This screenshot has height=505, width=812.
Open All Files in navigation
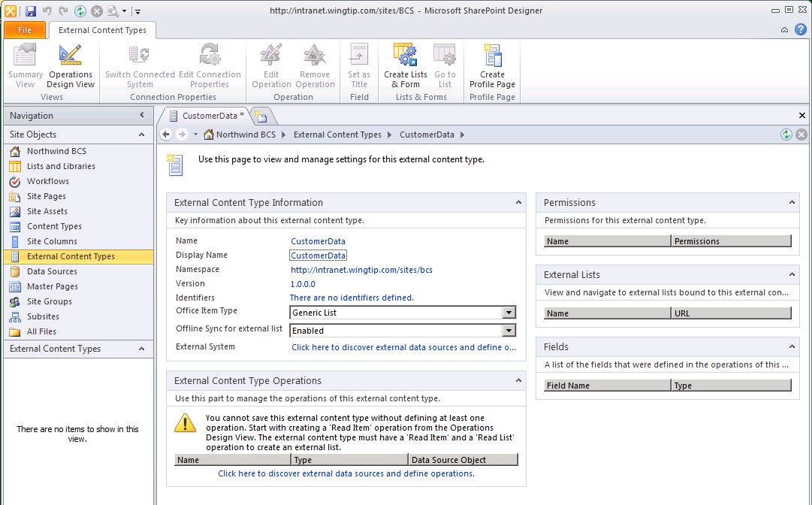(x=41, y=331)
